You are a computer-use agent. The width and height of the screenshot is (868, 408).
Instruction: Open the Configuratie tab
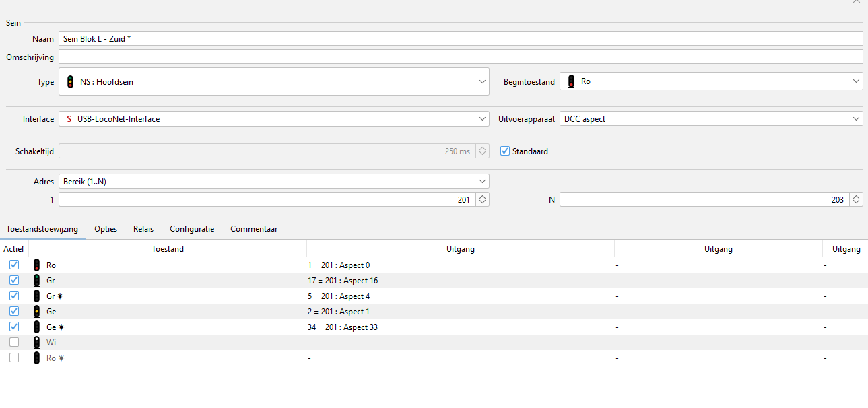192,229
